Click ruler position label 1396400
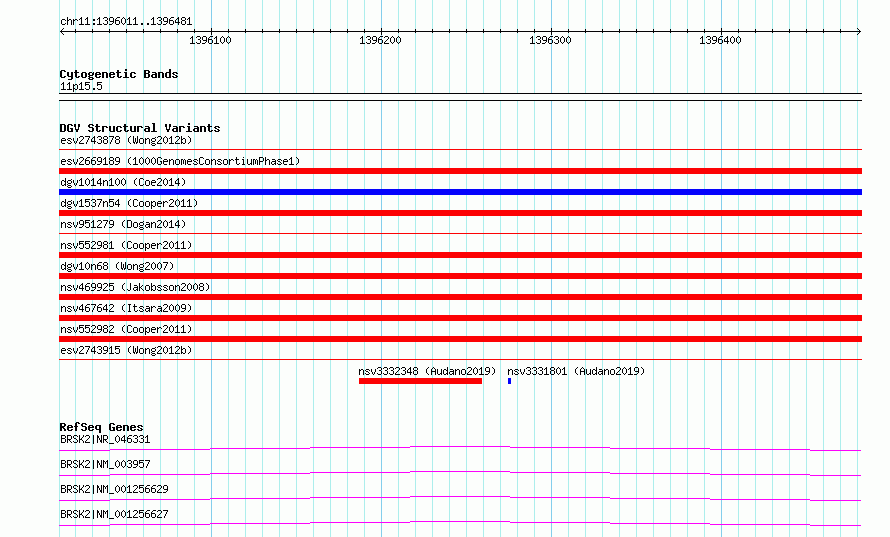The height and width of the screenshot is (537, 890). (720, 40)
